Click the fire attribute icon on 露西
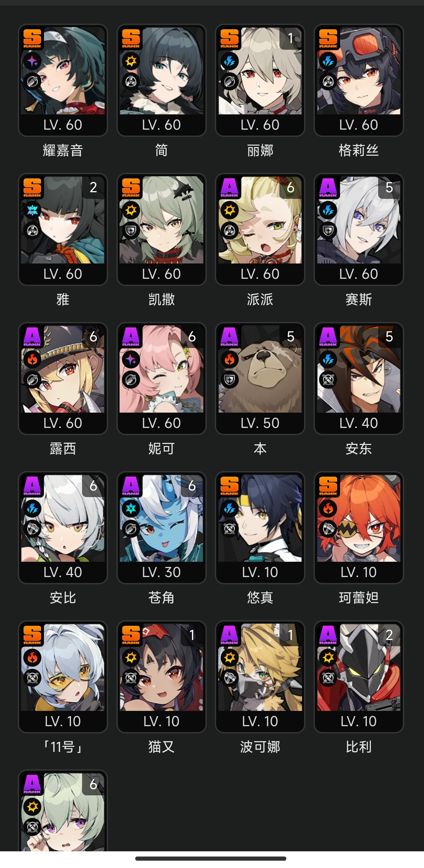The width and height of the screenshot is (424, 868). coord(32,359)
